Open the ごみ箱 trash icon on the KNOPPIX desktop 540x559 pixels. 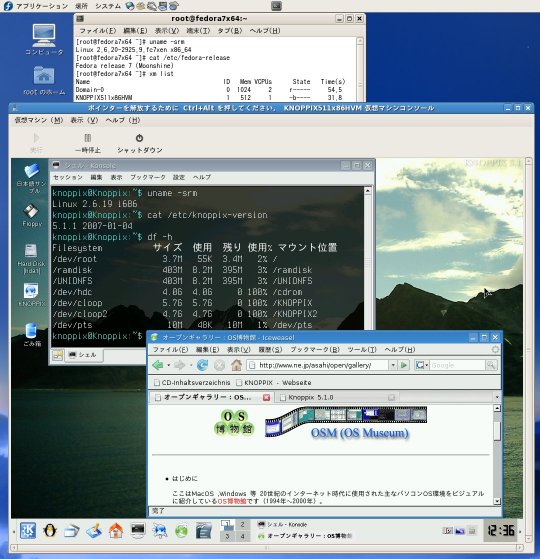31,330
